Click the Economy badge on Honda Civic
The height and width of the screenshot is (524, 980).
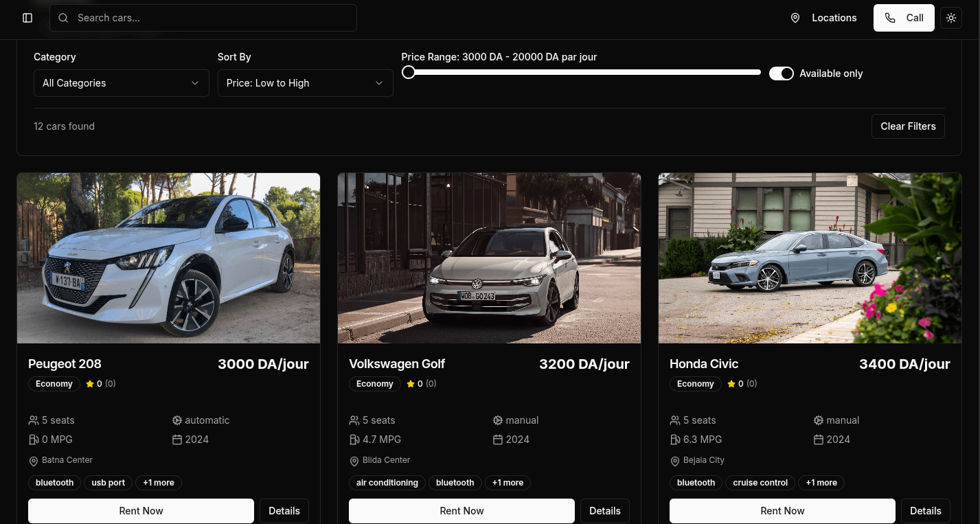tap(696, 384)
